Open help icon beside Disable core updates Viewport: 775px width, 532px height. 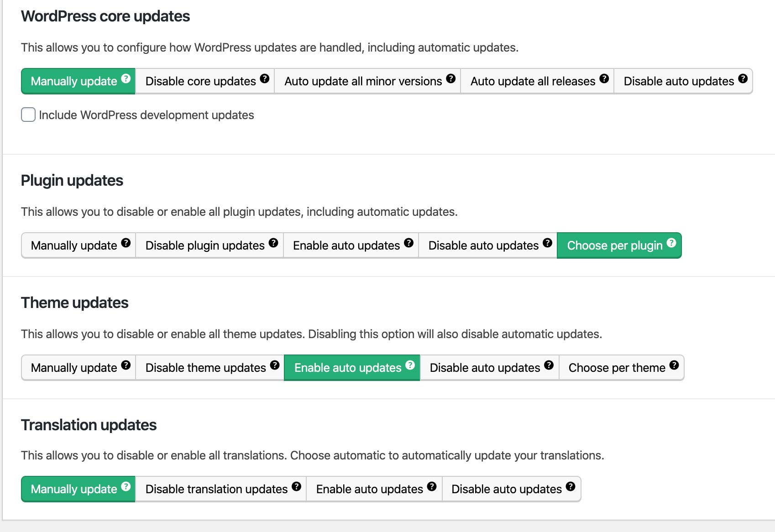pyautogui.click(x=265, y=78)
